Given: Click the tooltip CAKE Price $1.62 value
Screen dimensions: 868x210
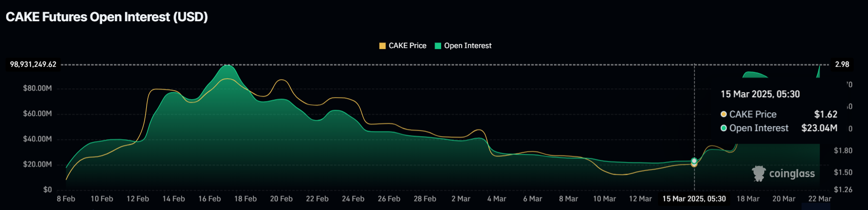Looking at the screenshot, I should [x=826, y=114].
